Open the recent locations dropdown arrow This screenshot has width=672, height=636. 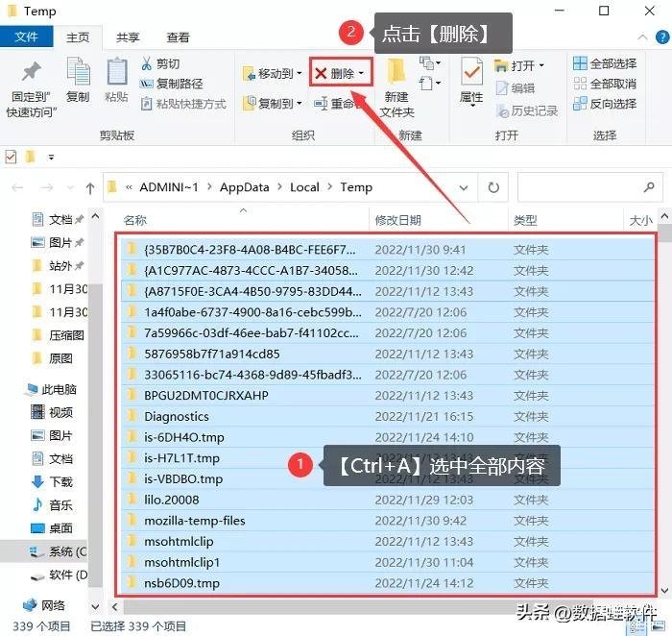click(x=70, y=188)
